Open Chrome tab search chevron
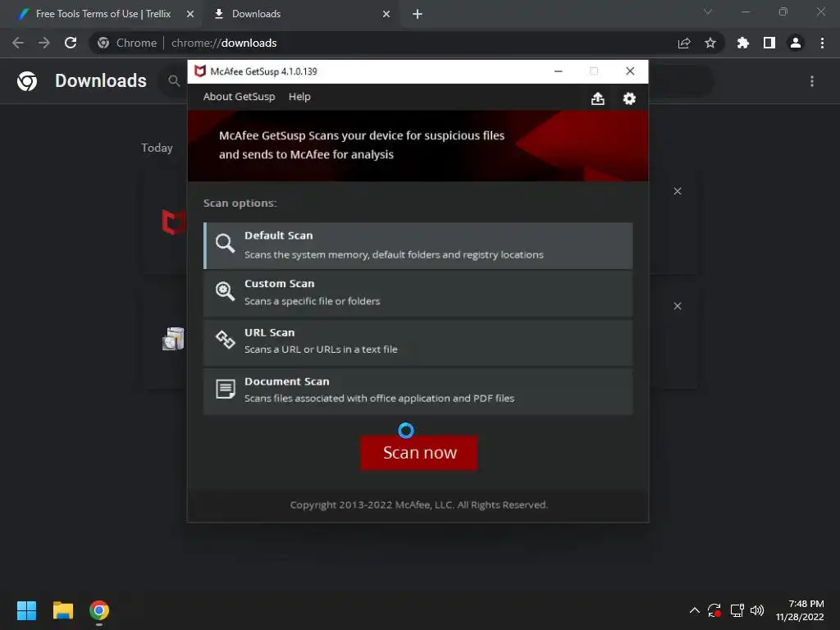 pos(708,11)
